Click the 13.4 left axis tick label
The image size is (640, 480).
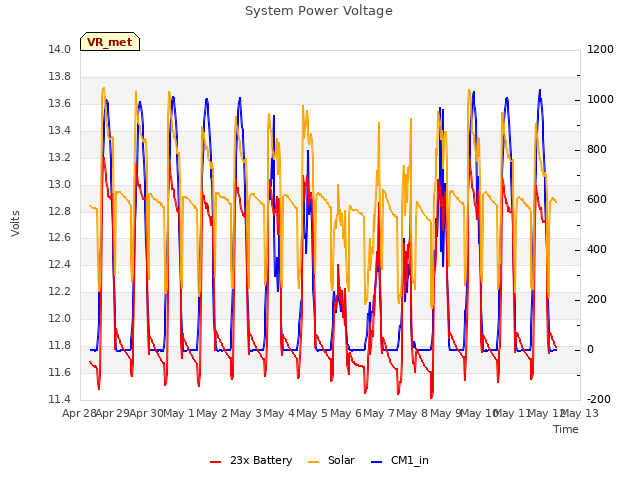60,131
